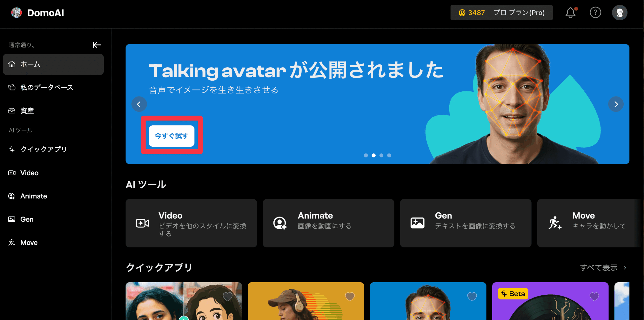Select 私のデータベース in sidebar
Image resolution: width=644 pixels, height=320 pixels.
coord(47,87)
